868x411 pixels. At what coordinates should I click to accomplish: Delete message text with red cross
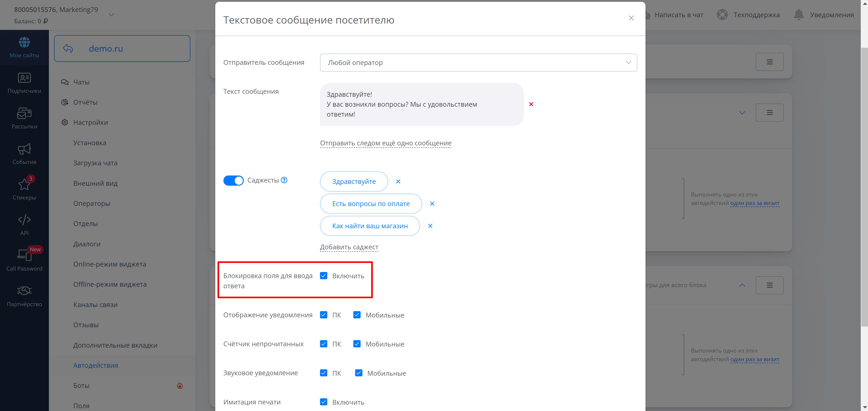click(x=531, y=104)
